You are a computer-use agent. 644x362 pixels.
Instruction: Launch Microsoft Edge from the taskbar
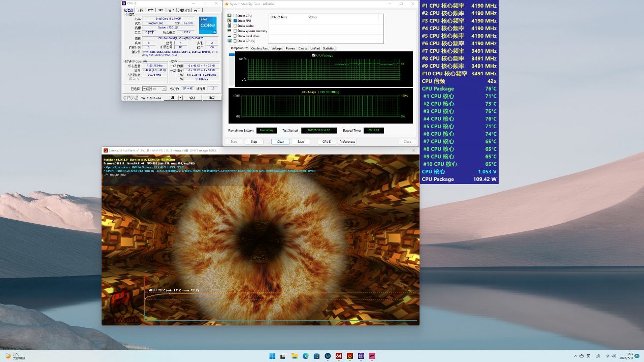coord(306,356)
